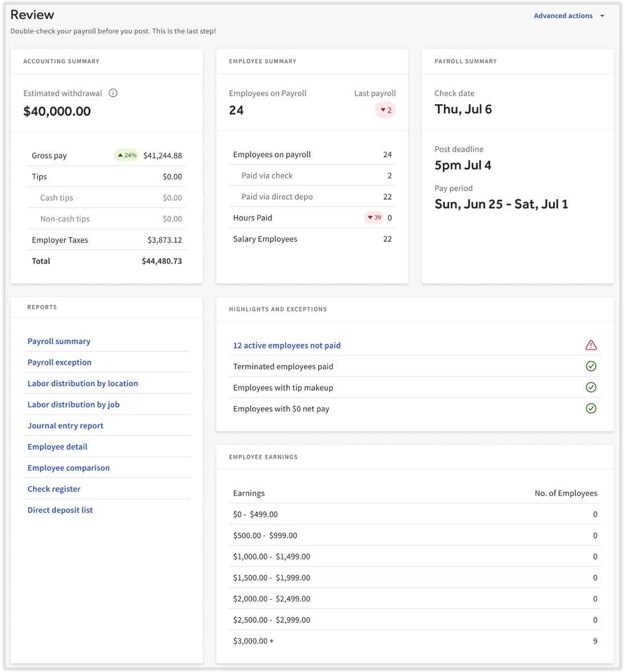
Task: Open the Journal entry report
Action: [x=65, y=425]
